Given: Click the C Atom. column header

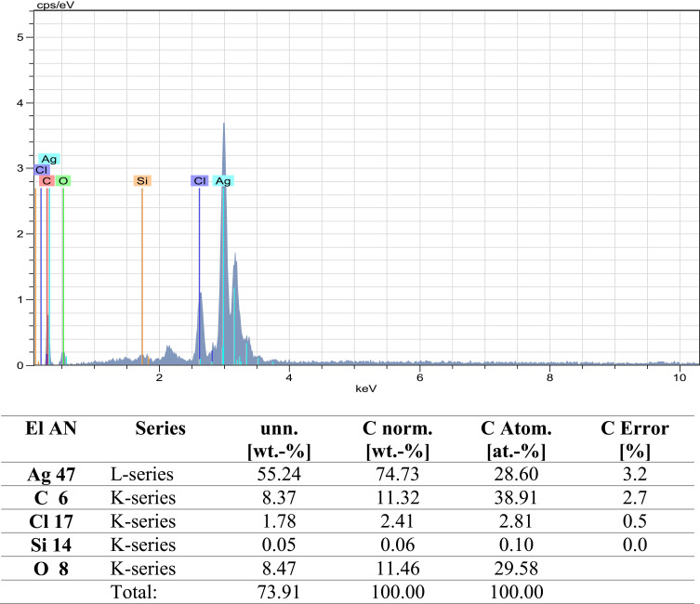Looking at the screenshot, I should pos(516,440).
